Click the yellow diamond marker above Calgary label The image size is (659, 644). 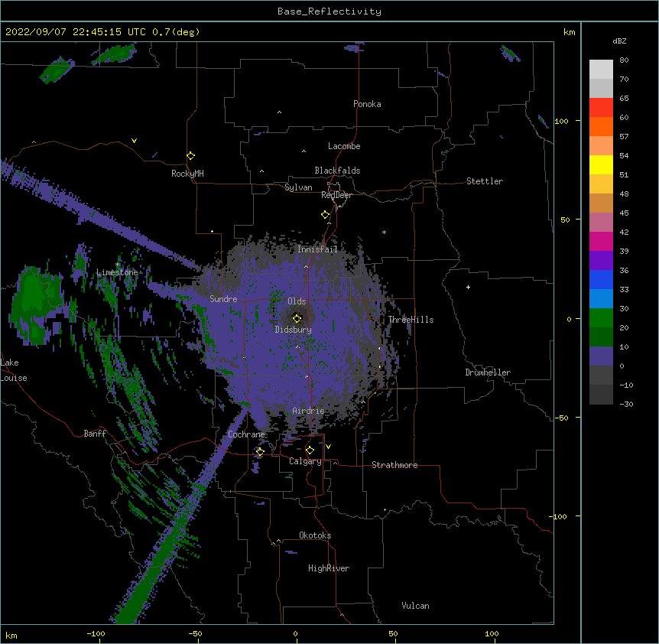pos(310,450)
